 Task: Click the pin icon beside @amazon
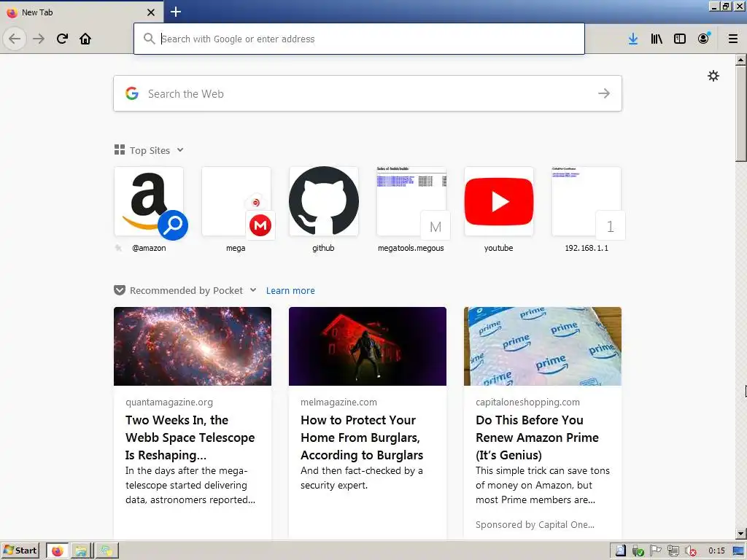coord(119,248)
